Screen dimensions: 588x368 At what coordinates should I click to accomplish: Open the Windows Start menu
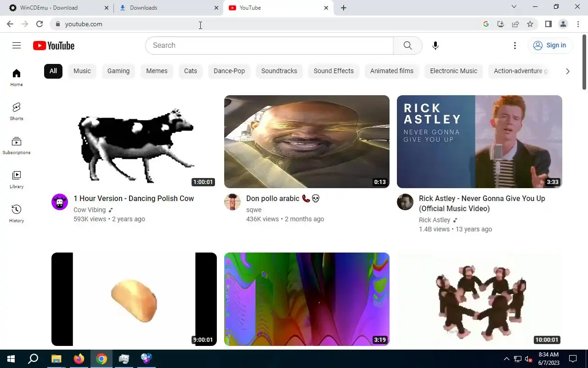[x=11, y=359]
